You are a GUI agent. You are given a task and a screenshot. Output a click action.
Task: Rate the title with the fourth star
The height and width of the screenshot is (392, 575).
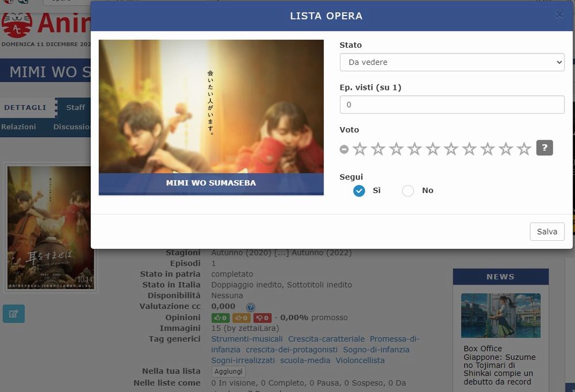point(415,149)
